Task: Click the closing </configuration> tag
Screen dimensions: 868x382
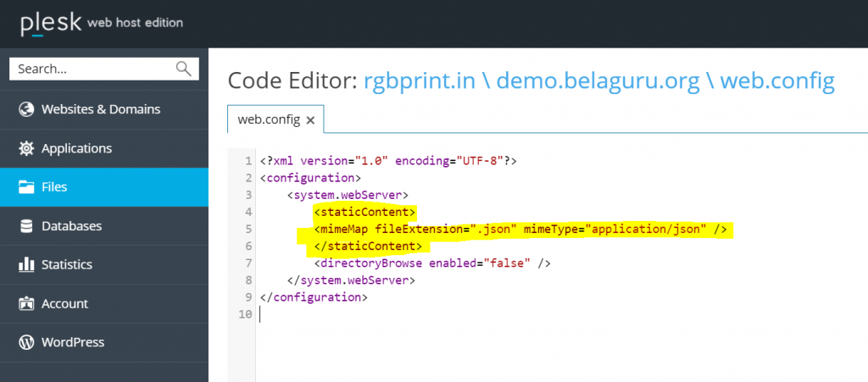Action: tap(314, 296)
